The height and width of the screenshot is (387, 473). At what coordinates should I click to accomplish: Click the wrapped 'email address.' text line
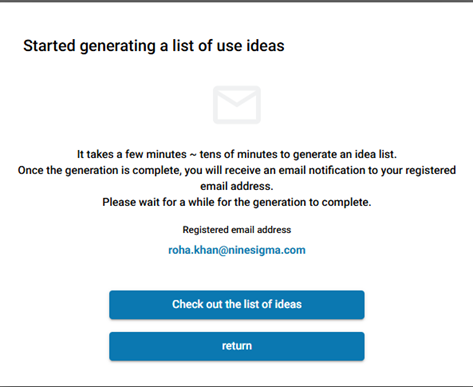tap(237, 186)
